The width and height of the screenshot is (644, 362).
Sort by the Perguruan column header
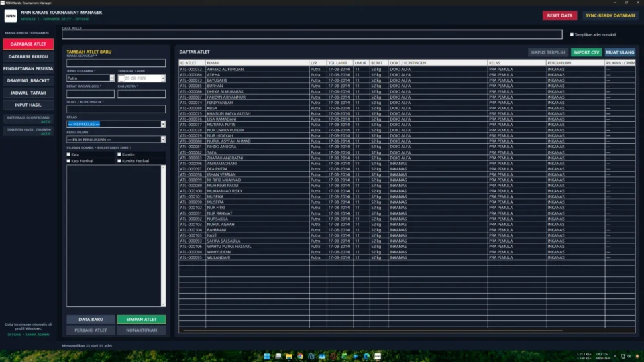pyautogui.click(x=576, y=63)
